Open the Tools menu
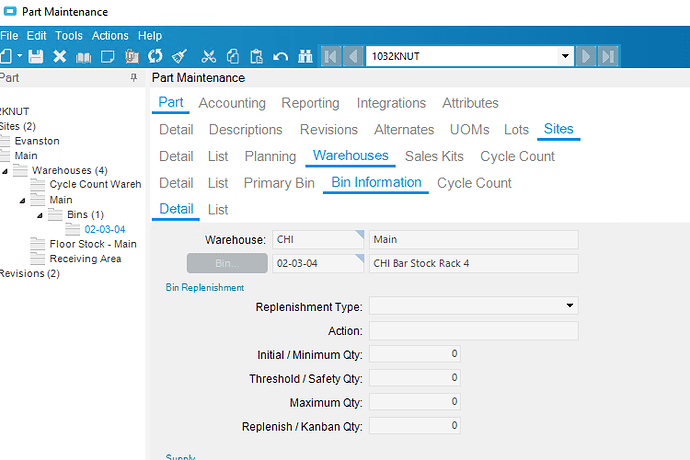The width and height of the screenshot is (690, 460). [x=69, y=36]
